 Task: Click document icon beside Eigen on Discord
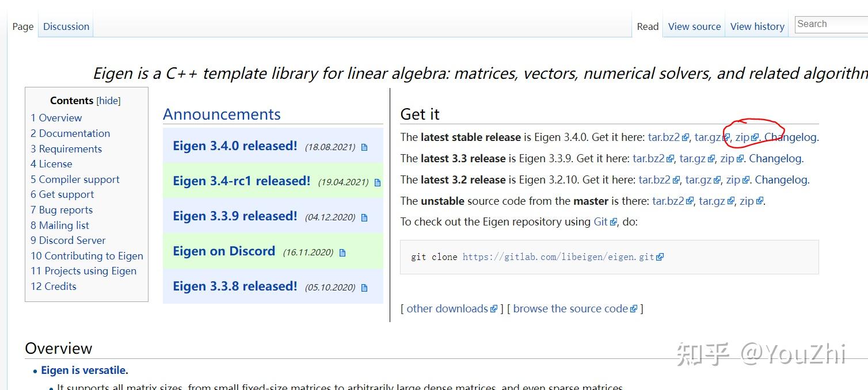[342, 253]
